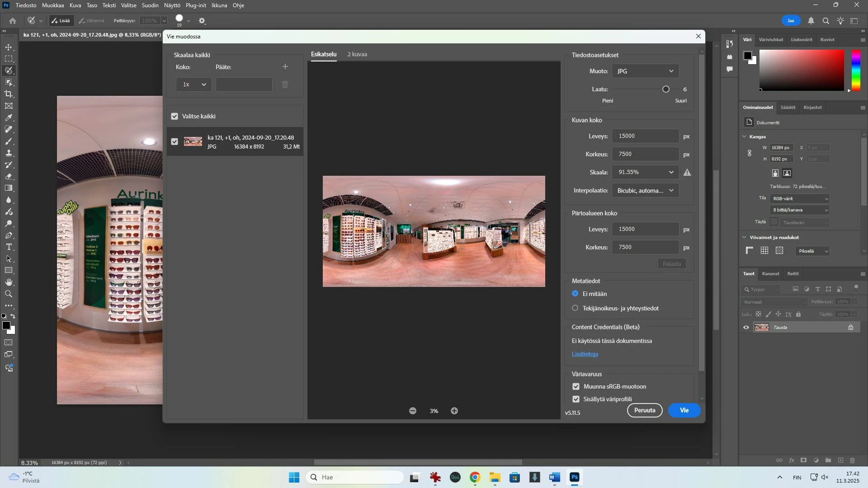Select the Eyedropper tool

point(9,118)
